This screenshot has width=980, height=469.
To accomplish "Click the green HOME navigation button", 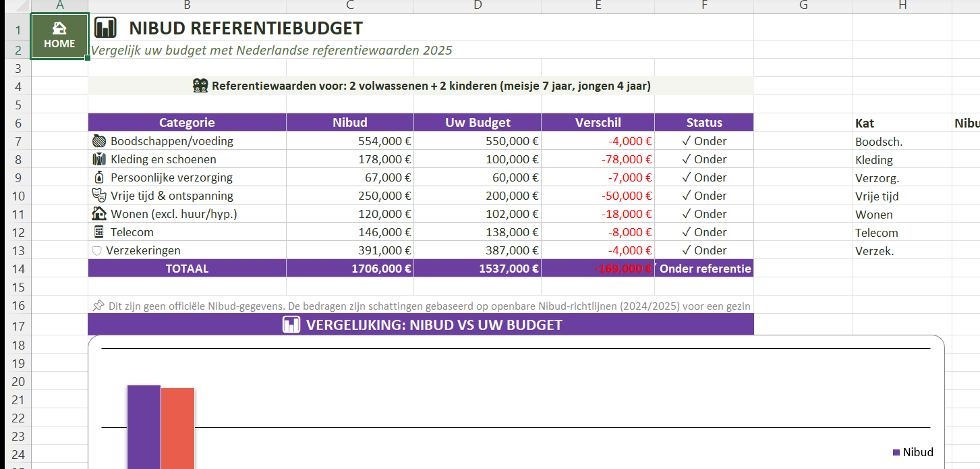I will click(59, 36).
